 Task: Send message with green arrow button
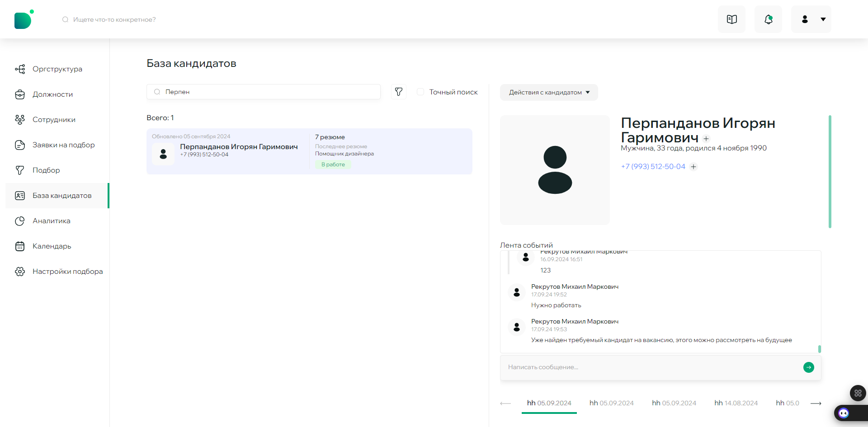(x=809, y=367)
